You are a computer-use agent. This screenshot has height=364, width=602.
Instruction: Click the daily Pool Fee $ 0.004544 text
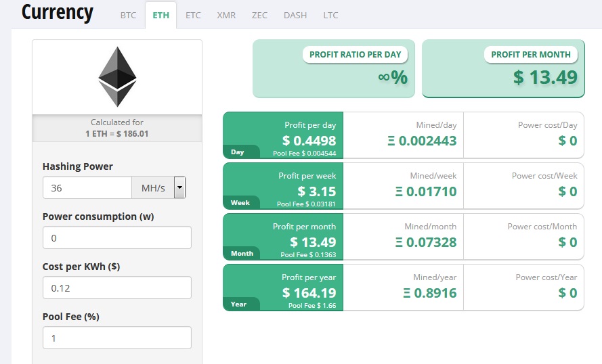point(305,154)
